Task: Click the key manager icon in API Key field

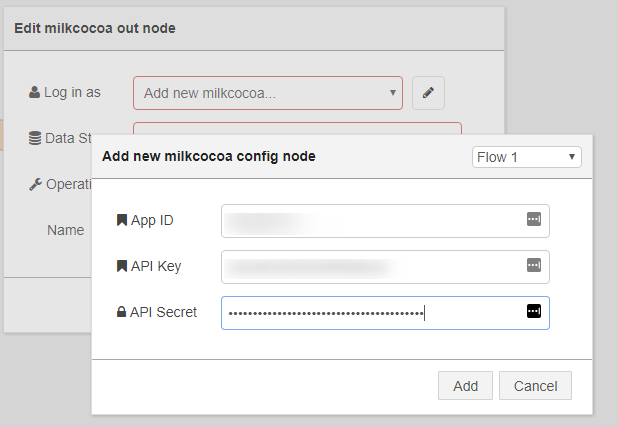Action: (533, 266)
